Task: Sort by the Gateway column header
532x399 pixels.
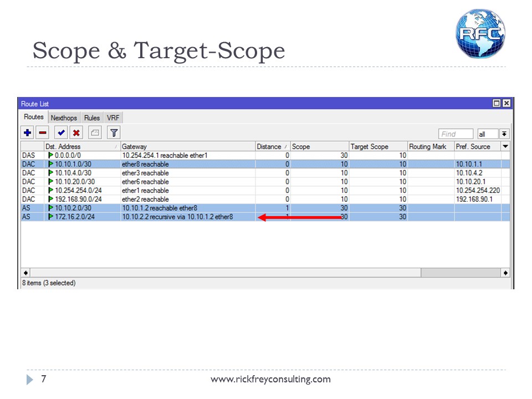Action: tap(188, 146)
